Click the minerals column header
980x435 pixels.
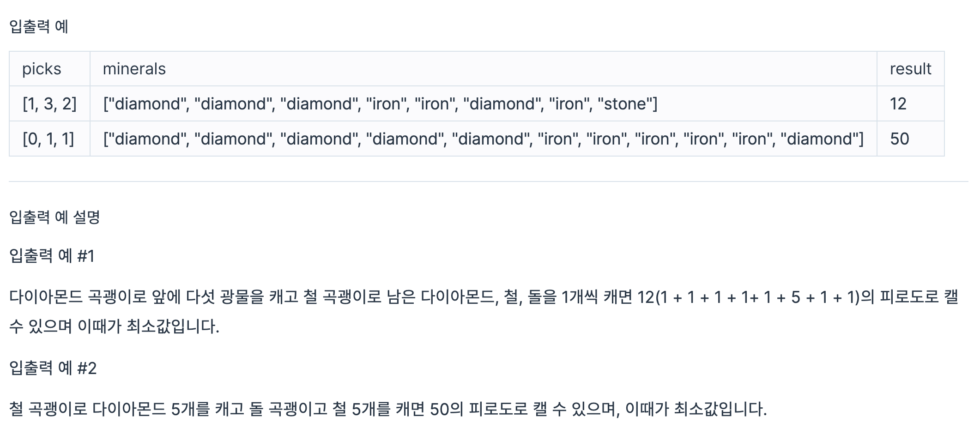coord(134,69)
